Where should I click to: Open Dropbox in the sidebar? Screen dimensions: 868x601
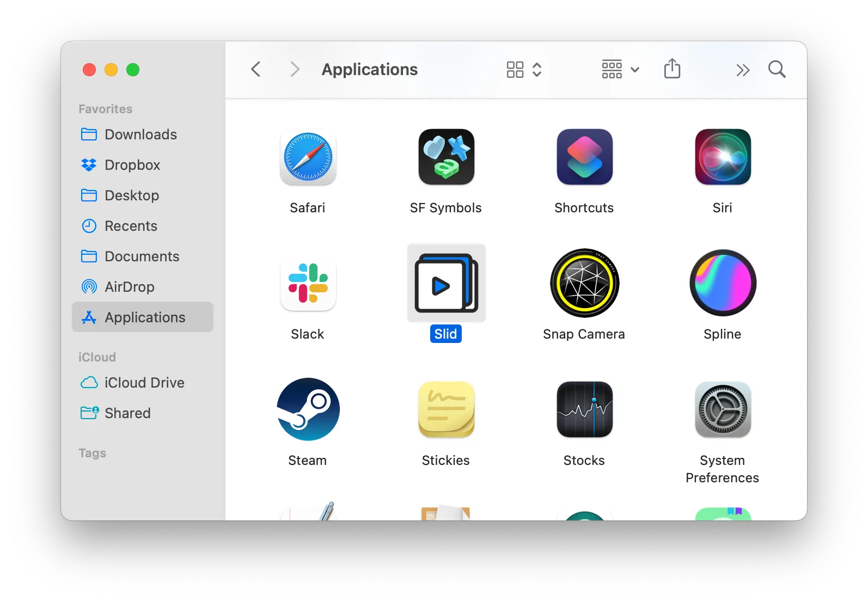(x=143, y=165)
